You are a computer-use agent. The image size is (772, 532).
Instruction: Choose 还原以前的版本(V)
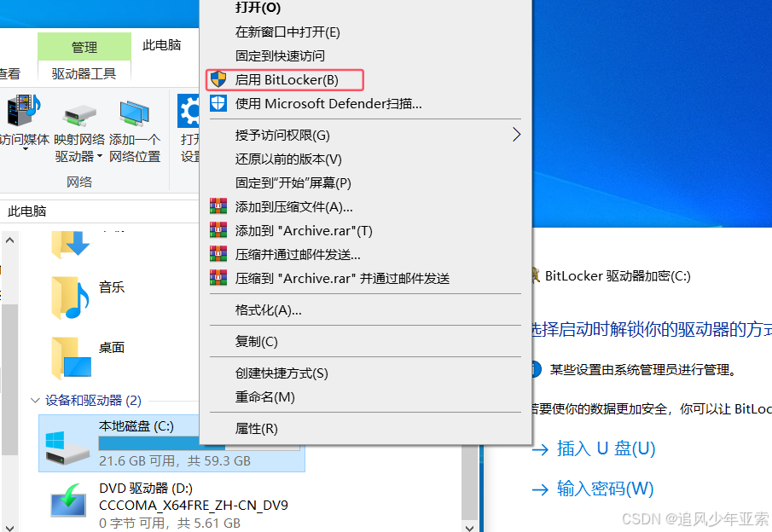coord(288,159)
